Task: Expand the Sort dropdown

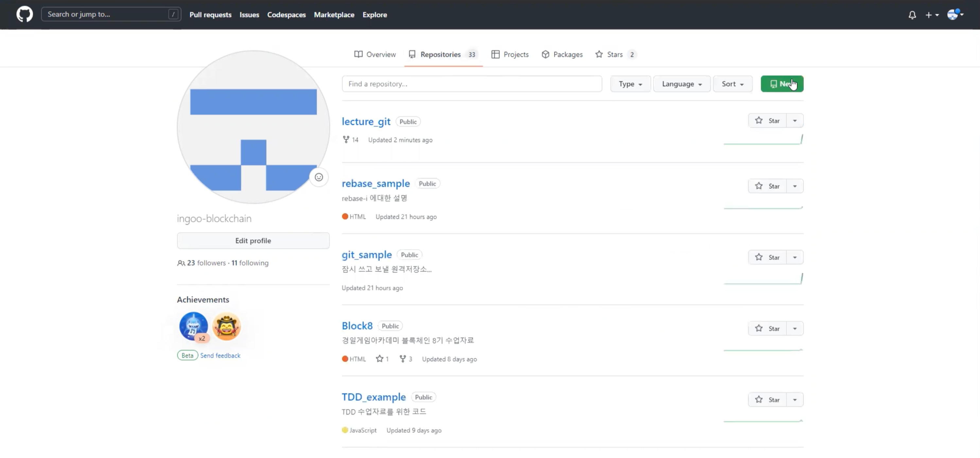Action: [x=732, y=84]
